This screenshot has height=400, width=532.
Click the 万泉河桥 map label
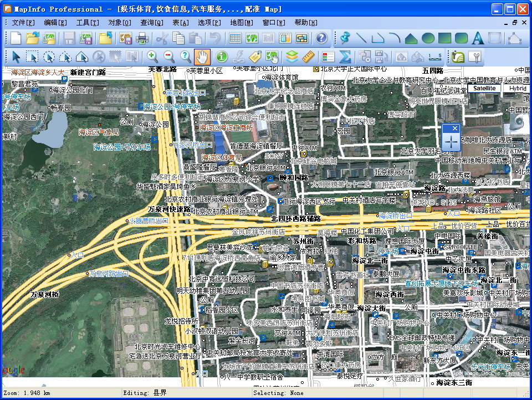[x=44, y=295]
